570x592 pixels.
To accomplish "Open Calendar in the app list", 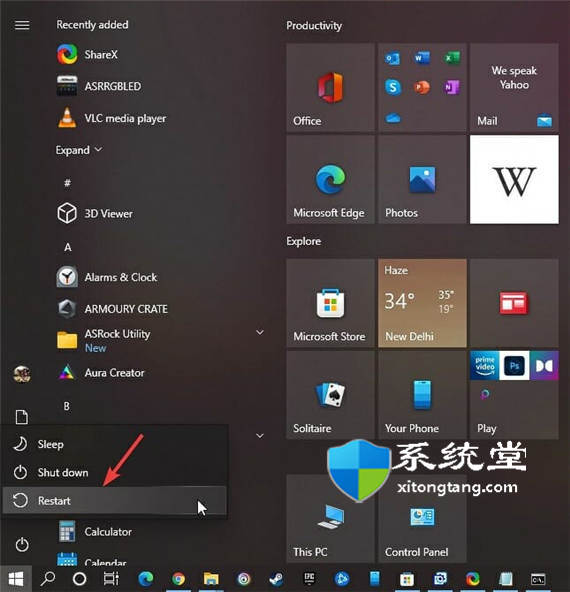I will 91,559.
